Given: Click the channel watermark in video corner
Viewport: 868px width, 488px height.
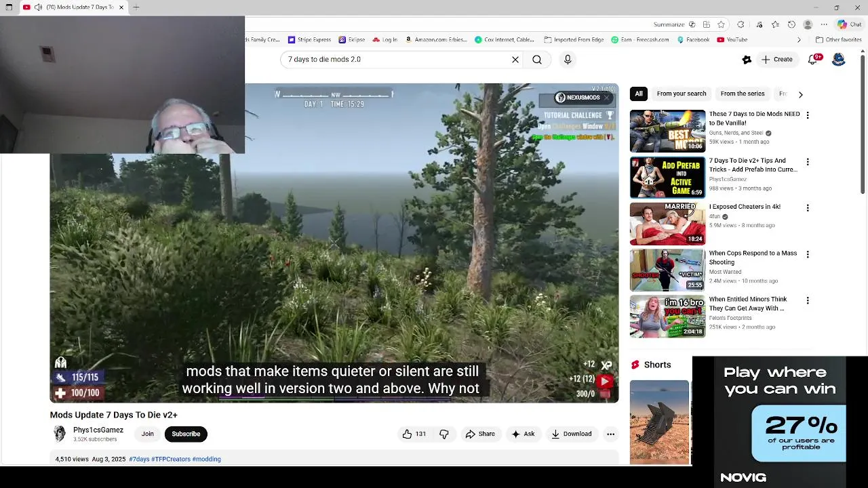Looking at the screenshot, I should click(x=604, y=382).
